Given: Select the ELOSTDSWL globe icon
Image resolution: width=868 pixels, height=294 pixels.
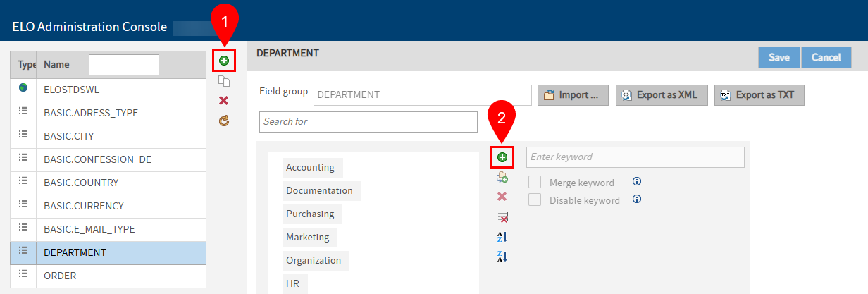Looking at the screenshot, I should coord(23,89).
